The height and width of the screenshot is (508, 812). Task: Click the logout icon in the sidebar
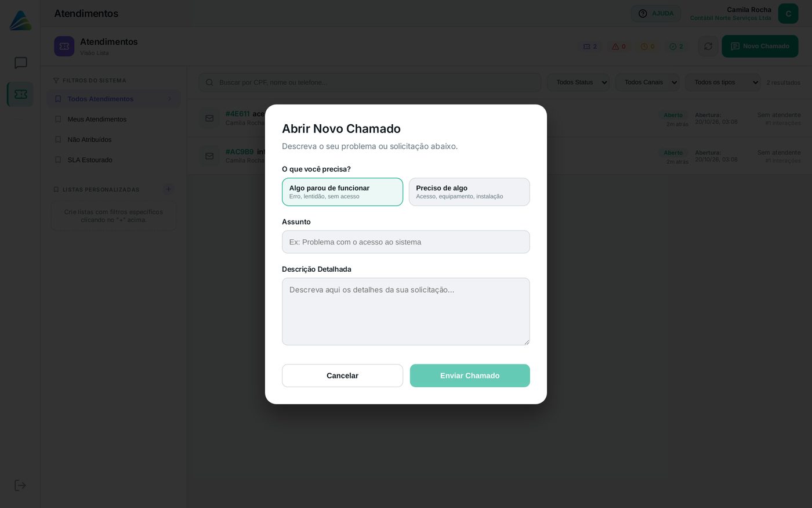tap(20, 485)
